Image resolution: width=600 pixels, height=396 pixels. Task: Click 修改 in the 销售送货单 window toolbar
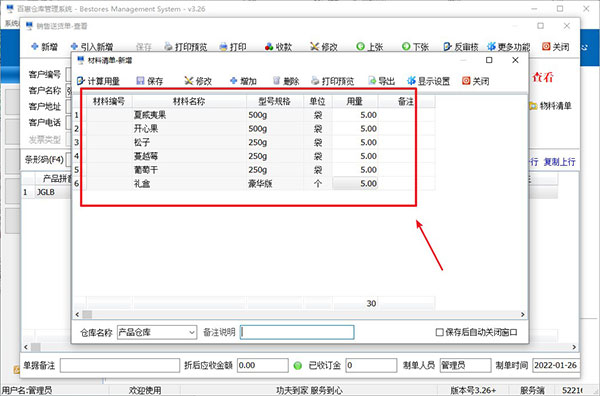tap(324, 47)
